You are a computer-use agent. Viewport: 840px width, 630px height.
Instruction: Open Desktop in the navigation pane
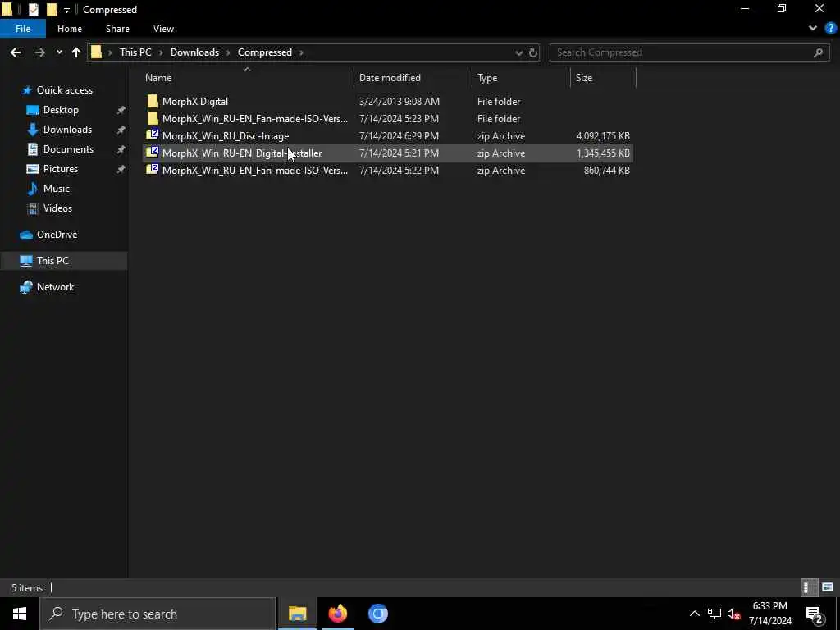[61, 110]
